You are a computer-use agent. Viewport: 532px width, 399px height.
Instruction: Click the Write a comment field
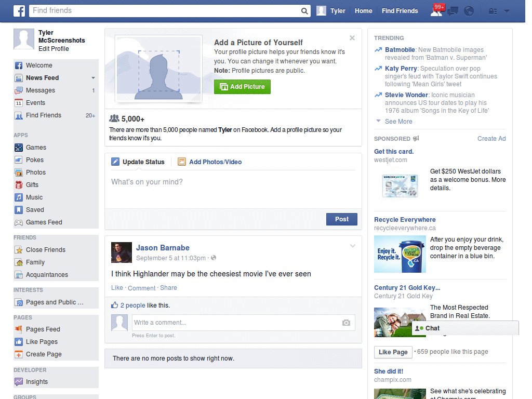click(x=243, y=323)
